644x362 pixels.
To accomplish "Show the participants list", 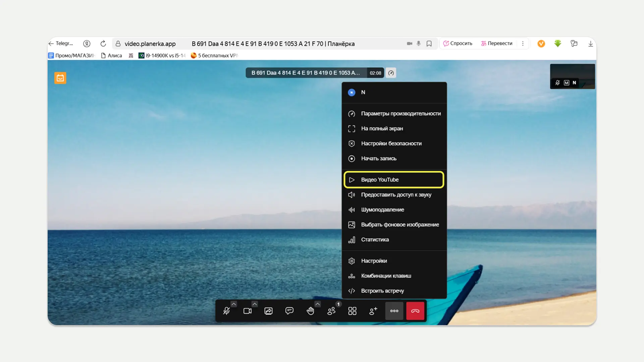I will [331, 311].
